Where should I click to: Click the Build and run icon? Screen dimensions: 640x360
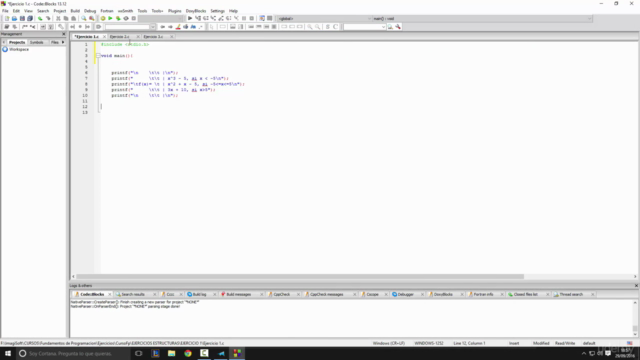[x=118, y=18]
